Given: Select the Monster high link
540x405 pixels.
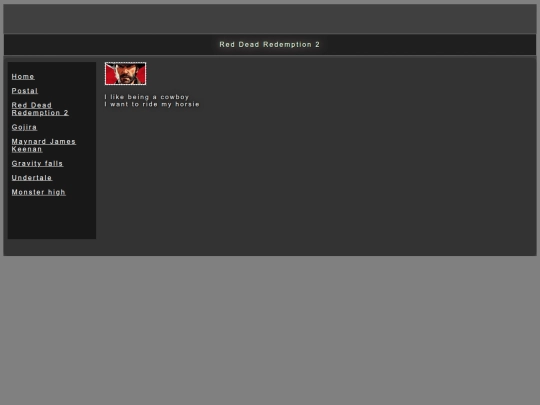Looking at the screenshot, I should point(39,192).
